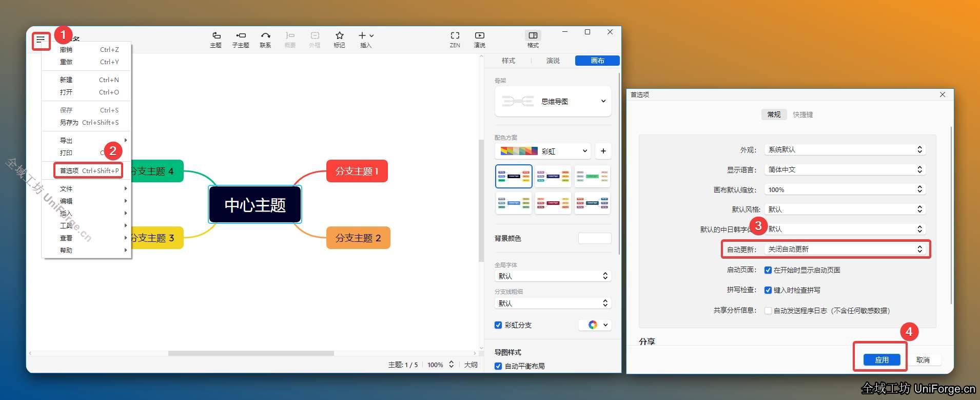
Task: Select the 常规 general preferences tab
Action: [x=774, y=115]
